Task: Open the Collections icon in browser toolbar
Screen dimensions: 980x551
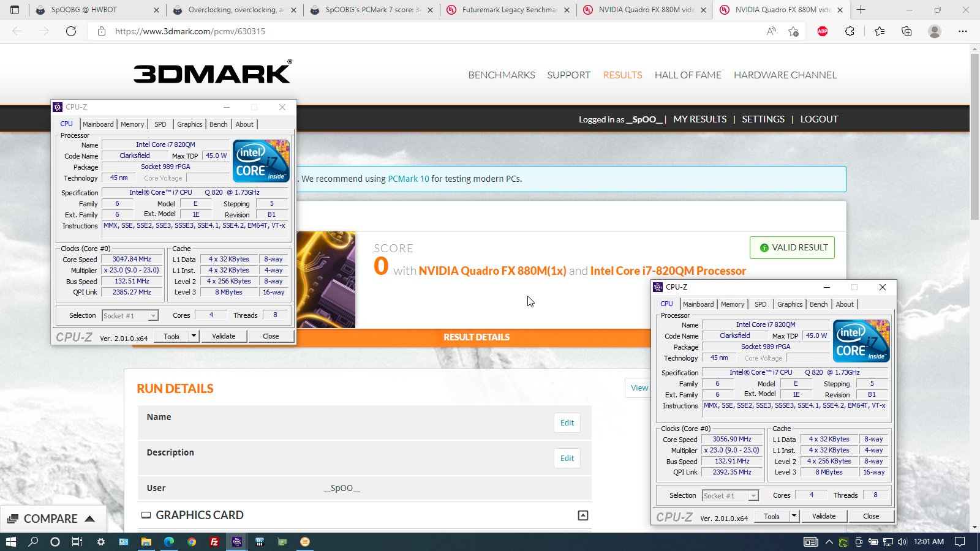Action: coord(907,31)
